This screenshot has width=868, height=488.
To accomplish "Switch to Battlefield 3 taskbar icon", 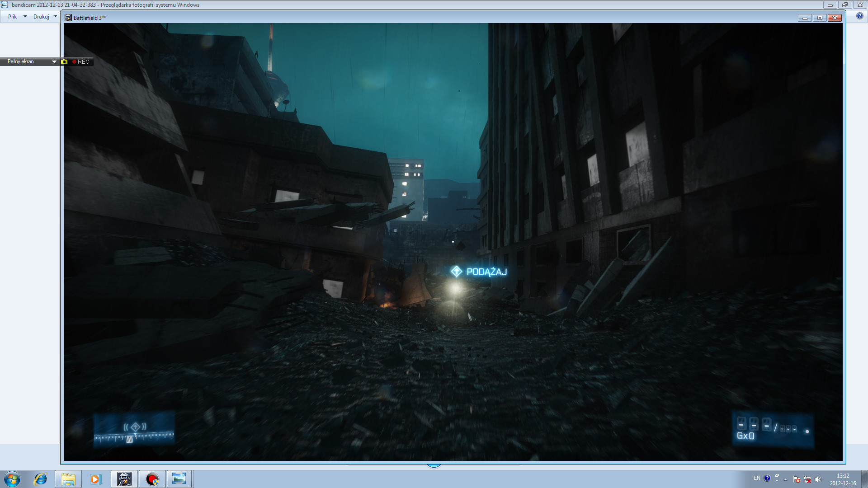I will click(124, 479).
